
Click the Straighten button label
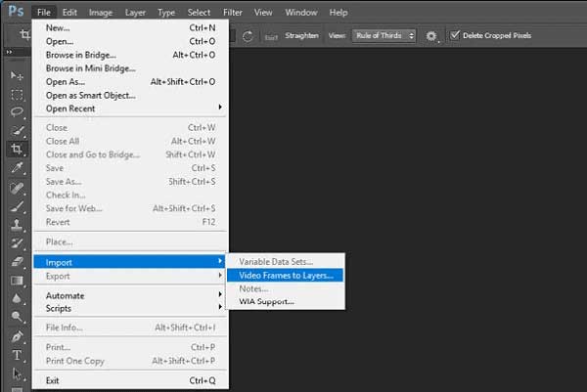(301, 35)
